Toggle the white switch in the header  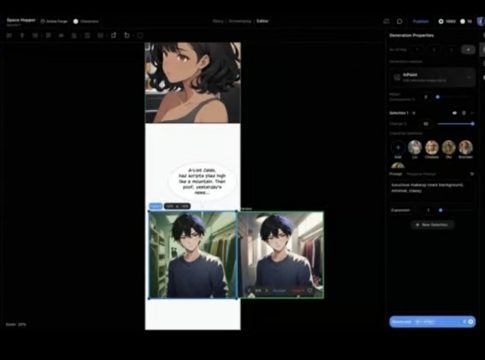[x=76, y=21]
